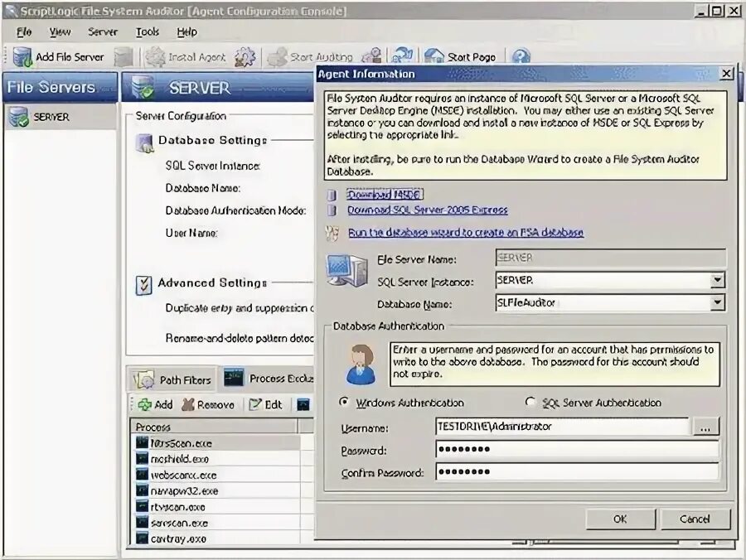Select the webscanx.exe process row

tap(216, 475)
